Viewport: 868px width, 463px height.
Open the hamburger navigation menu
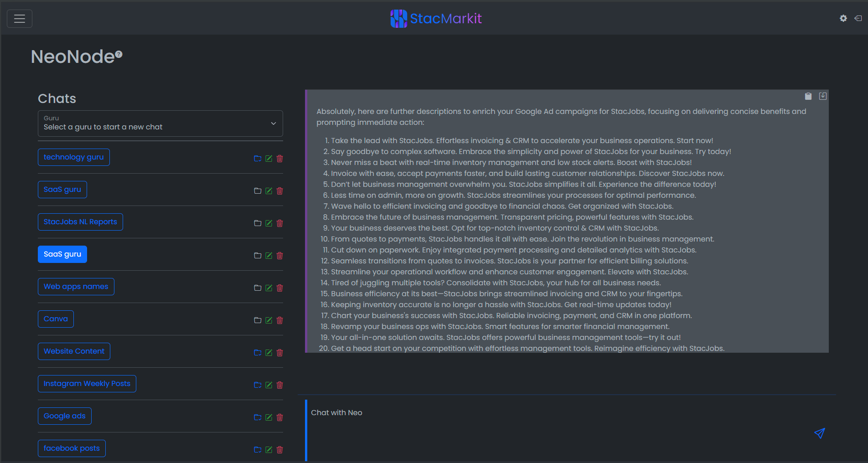[x=20, y=19]
